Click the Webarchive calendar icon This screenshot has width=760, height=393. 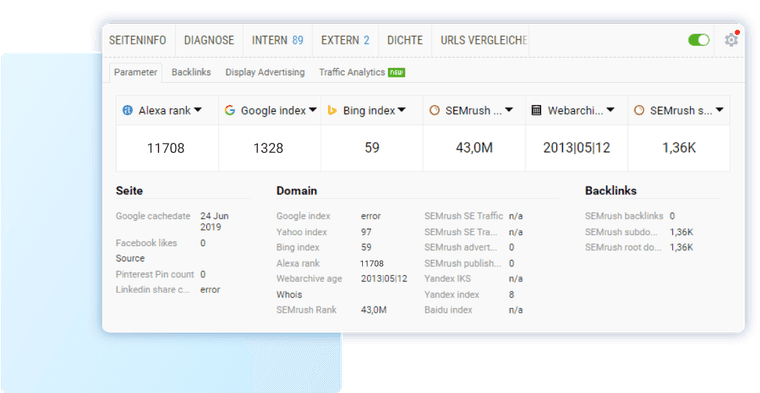tap(536, 110)
